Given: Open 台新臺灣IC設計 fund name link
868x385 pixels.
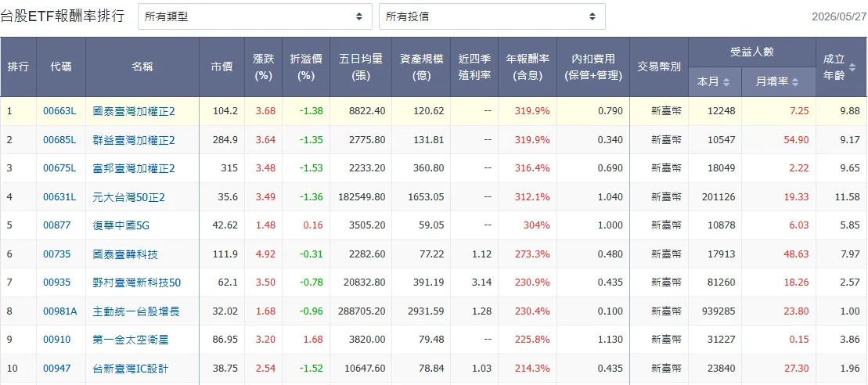Looking at the screenshot, I should coord(131,369).
